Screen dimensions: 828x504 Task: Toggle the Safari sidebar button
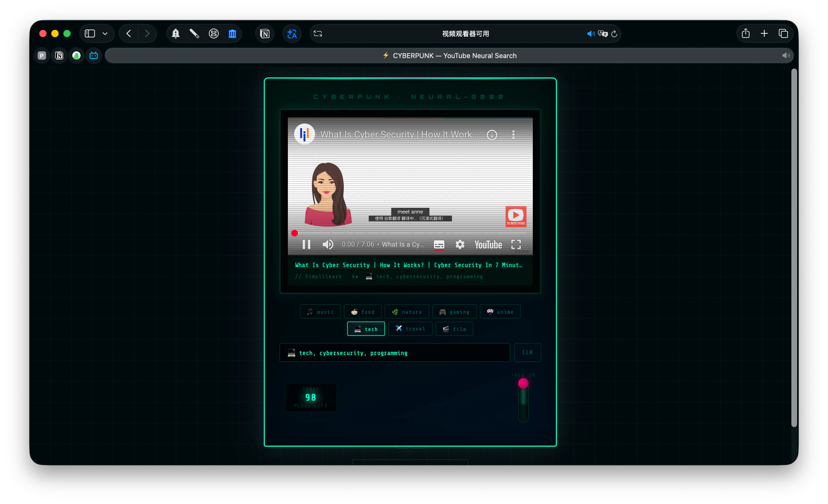click(x=90, y=33)
